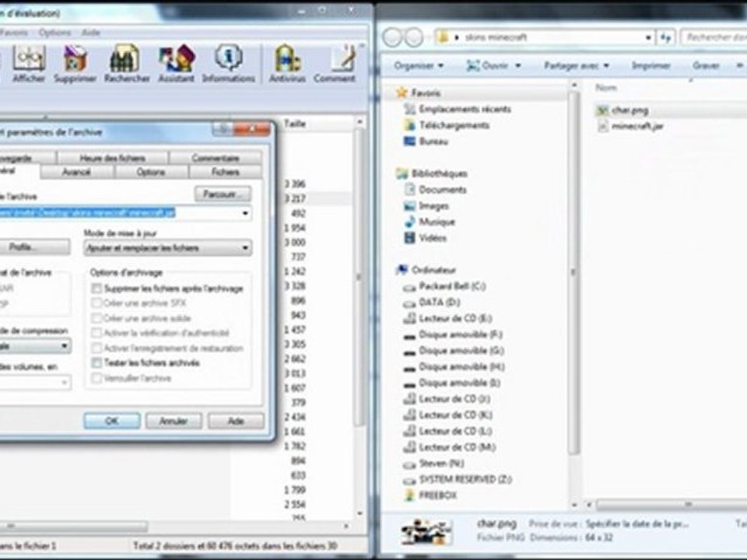Select Disque amovible (G:)
The height and width of the screenshot is (560, 747).
click(453, 351)
